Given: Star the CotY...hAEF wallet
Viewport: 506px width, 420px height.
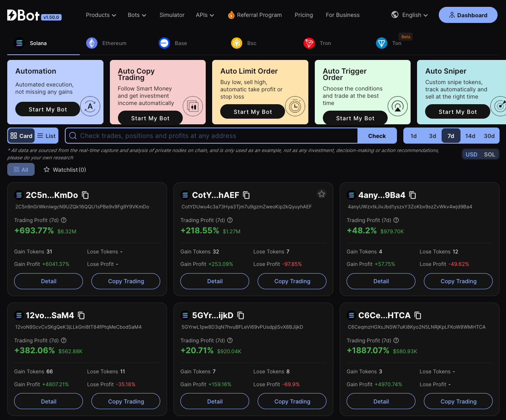Looking at the screenshot, I should pos(322,194).
